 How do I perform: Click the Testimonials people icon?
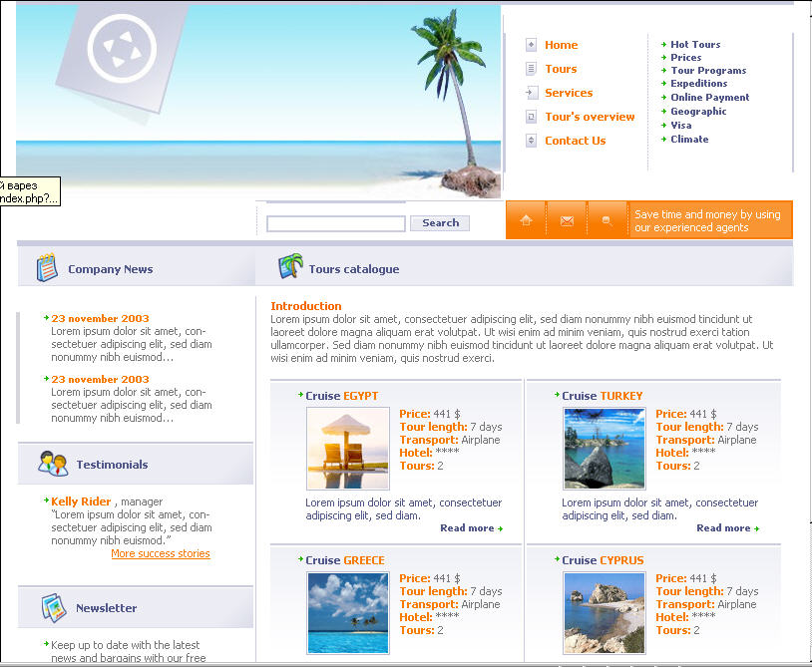53,464
